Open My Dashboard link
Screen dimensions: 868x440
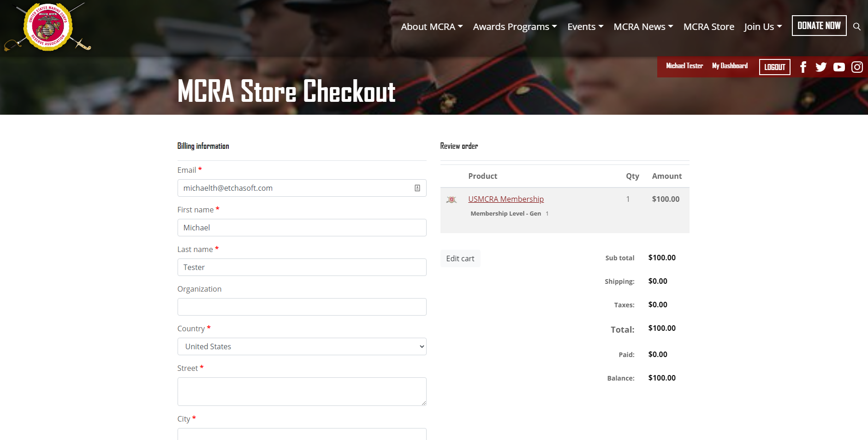coord(730,66)
